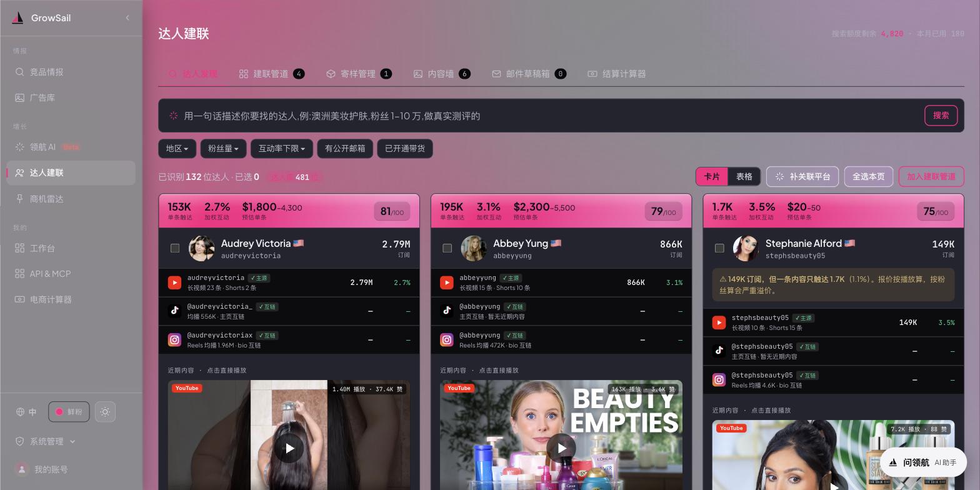Viewport: 980px width, 490px height.
Task: Open the 粉丝量 filter dropdown
Action: coord(223,149)
